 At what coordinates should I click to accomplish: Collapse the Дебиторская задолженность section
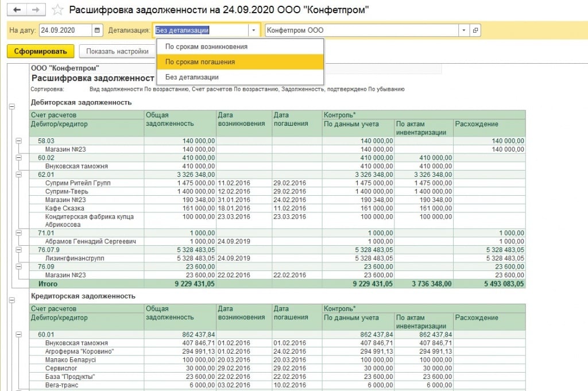(x=11, y=106)
